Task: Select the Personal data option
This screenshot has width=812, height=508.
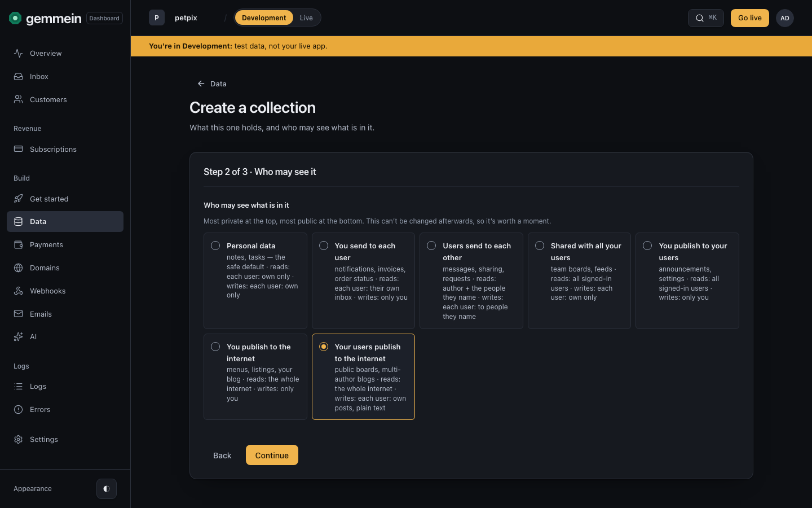Action: (x=255, y=281)
